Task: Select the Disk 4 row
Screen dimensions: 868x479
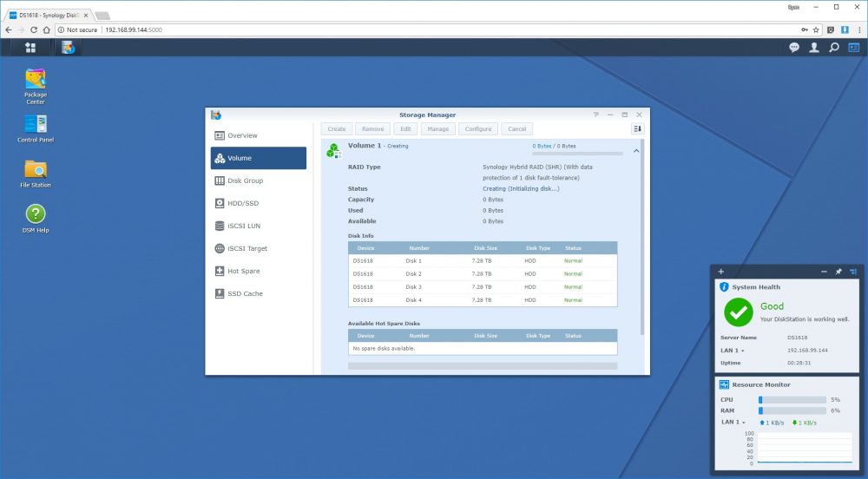Action: click(x=483, y=299)
